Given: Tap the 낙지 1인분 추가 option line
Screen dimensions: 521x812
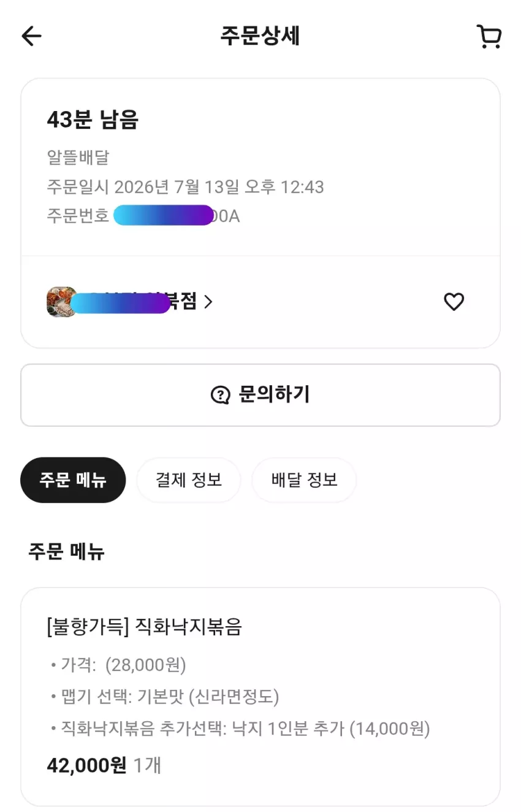Looking at the screenshot, I should coord(240,729).
